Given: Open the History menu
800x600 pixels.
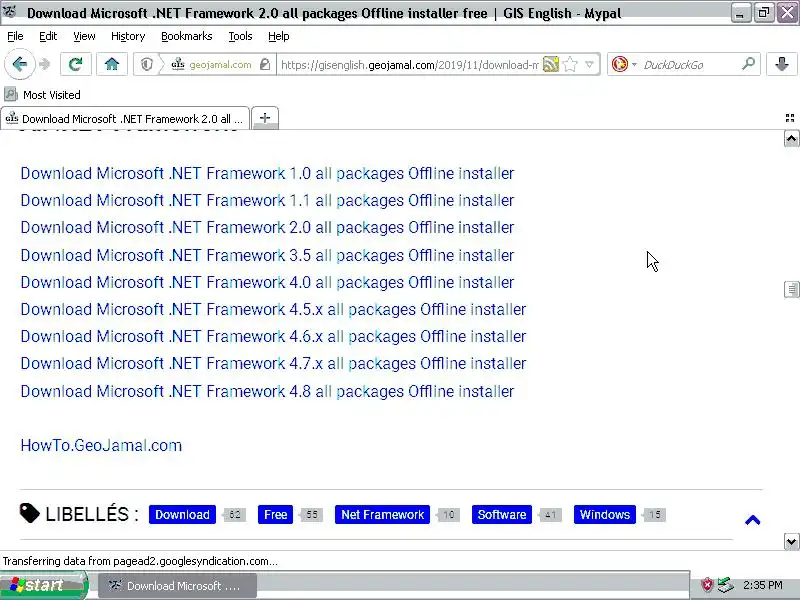Looking at the screenshot, I should (128, 36).
